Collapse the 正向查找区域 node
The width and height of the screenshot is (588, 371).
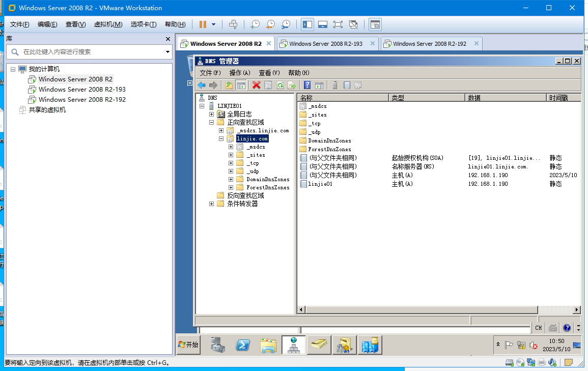click(211, 123)
